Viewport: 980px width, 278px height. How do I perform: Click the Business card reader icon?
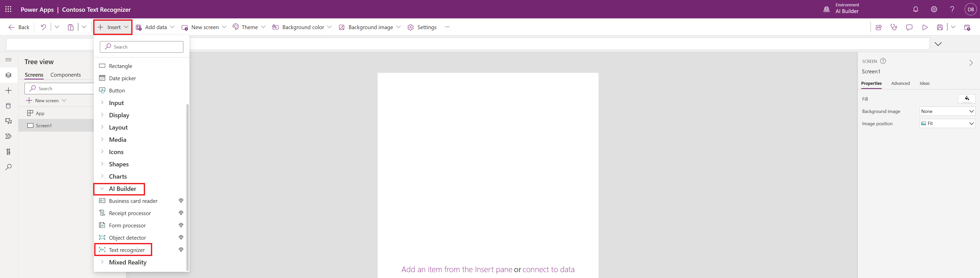pos(102,200)
